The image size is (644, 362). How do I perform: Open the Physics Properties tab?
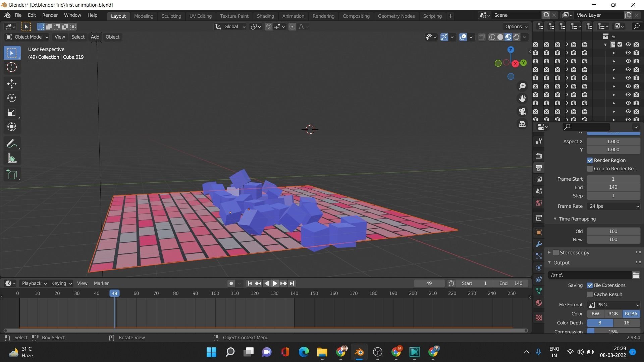539,267
